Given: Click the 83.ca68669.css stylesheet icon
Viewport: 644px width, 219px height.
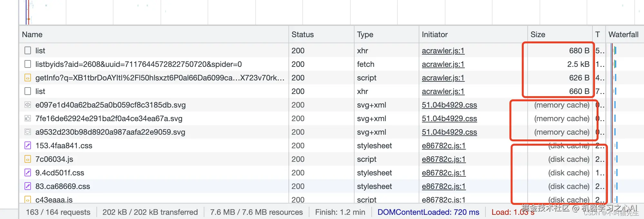Looking at the screenshot, I should [28, 186].
